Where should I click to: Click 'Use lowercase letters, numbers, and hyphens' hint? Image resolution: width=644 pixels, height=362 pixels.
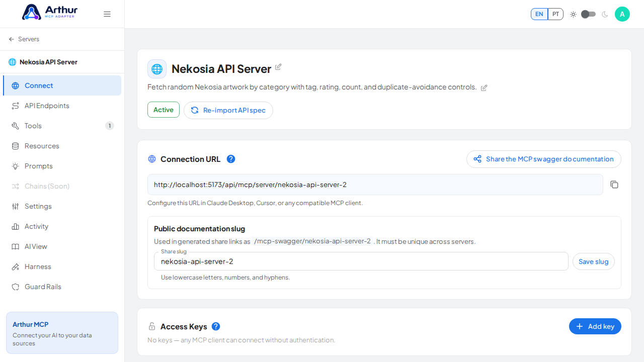225,278
